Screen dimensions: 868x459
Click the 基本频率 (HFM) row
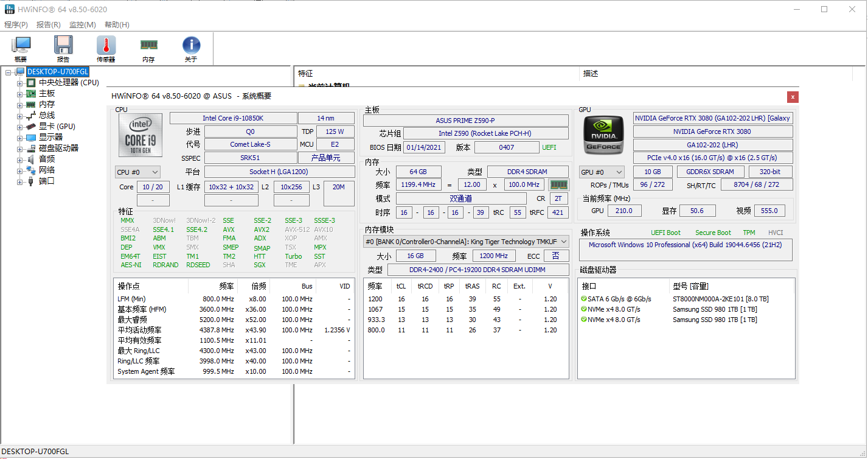click(x=234, y=309)
